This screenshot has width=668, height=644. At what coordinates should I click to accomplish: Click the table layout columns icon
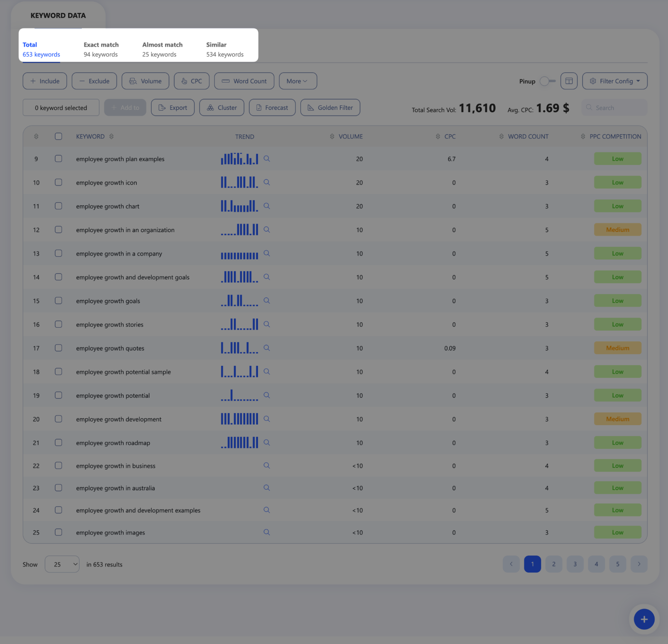click(569, 81)
